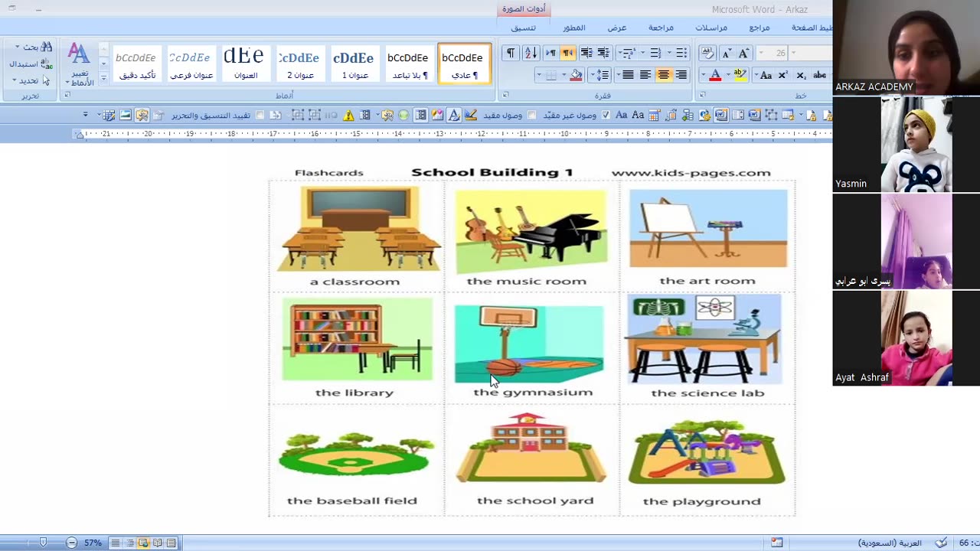Center the paragraph text
The width and height of the screenshot is (980, 551).
[663, 75]
